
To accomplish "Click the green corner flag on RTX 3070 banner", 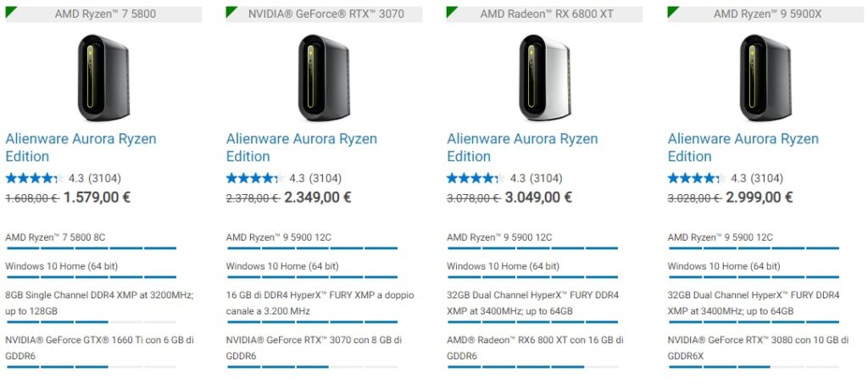I will [x=231, y=10].
